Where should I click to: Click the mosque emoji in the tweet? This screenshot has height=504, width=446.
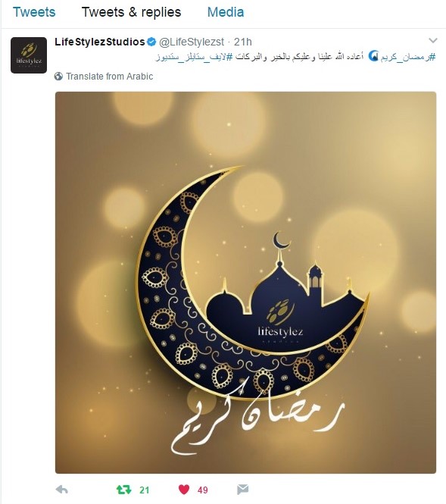click(x=373, y=56)
